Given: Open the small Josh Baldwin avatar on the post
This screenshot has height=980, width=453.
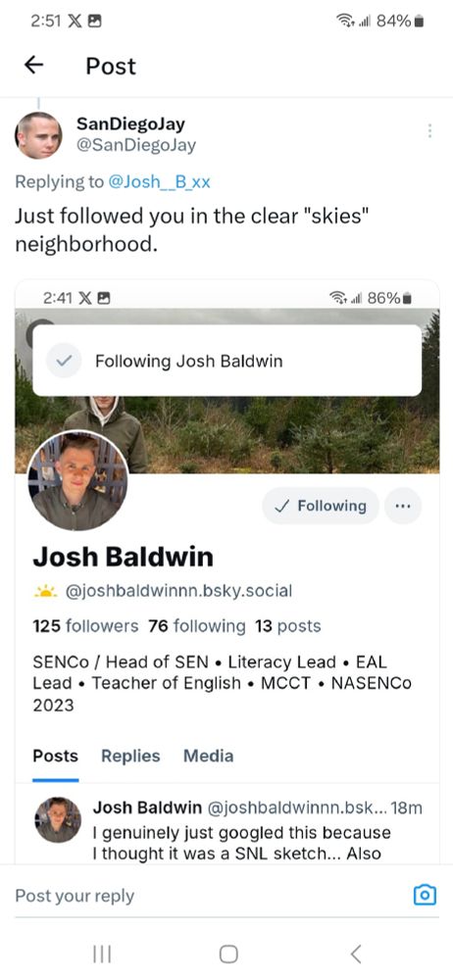Looking at the screenshot, I should pyautogui.click(x=58, y=819).
